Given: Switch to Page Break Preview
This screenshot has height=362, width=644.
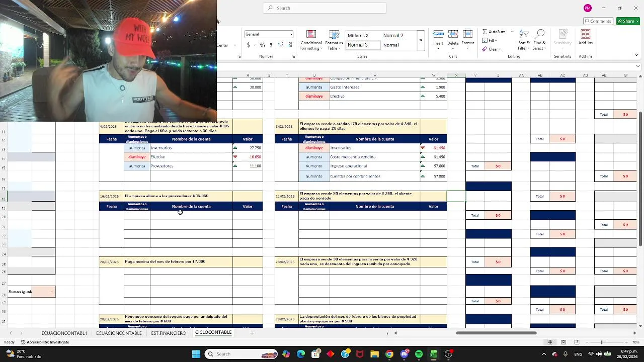Looking at the screenshot, I should click(577, 342).
